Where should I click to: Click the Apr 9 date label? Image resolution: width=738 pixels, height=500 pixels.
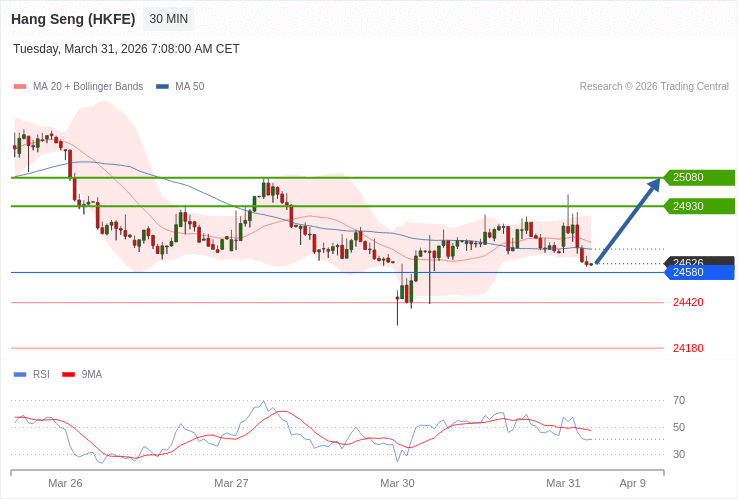coord(633,484)
